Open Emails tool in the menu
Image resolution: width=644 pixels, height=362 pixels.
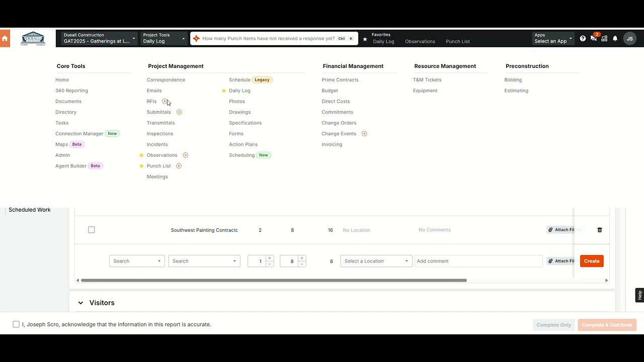(x=154, y=90)
